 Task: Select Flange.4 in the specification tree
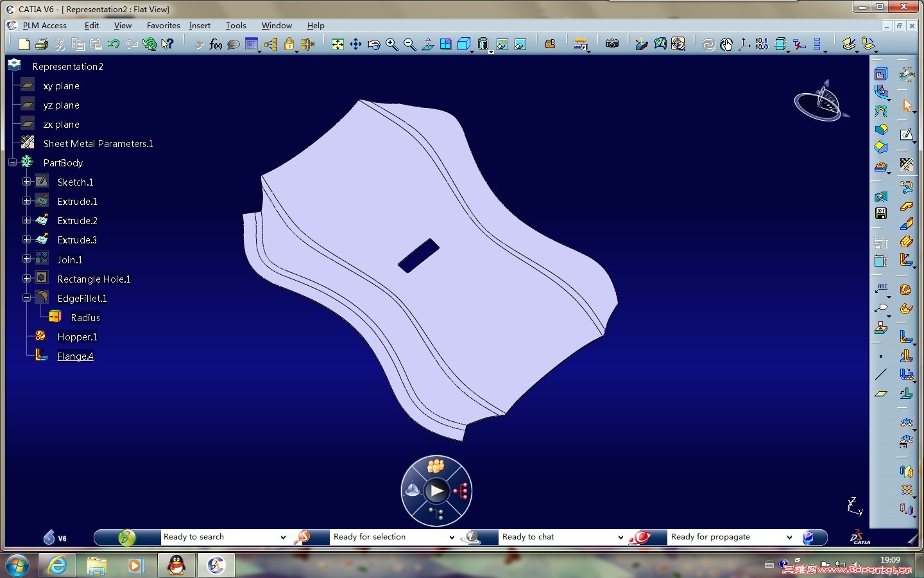click(75, 356)
